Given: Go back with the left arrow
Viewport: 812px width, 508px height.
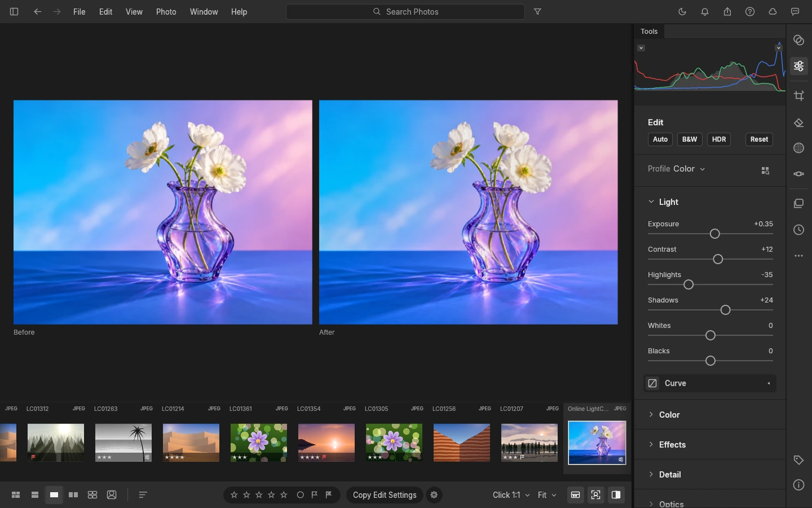Looking at the screenshot, I should tap(37, 11).
